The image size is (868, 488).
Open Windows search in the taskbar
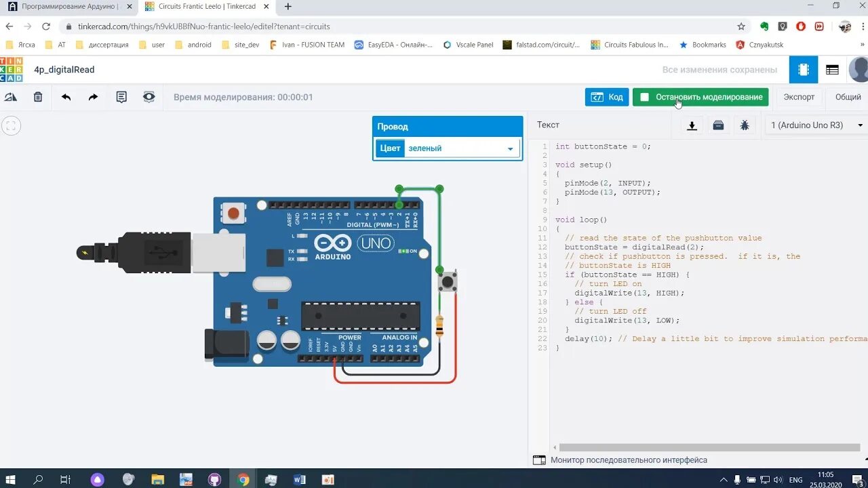38,479
